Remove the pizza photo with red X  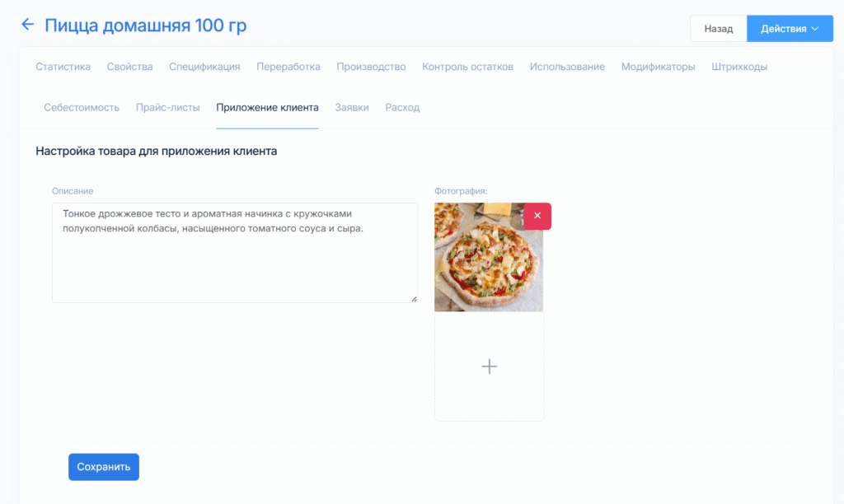click(x=537, y=216)
